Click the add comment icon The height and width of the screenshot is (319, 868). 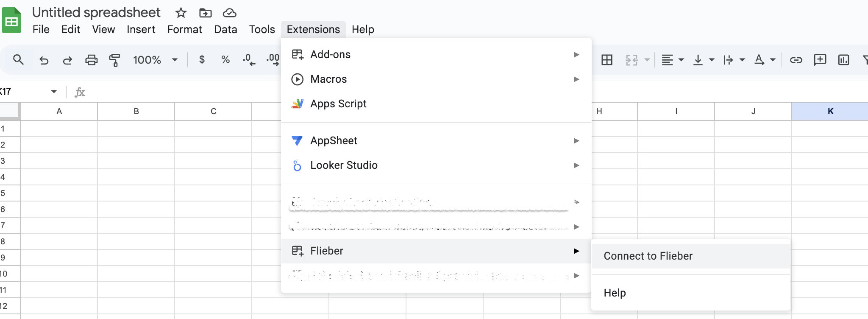point(820,60)
